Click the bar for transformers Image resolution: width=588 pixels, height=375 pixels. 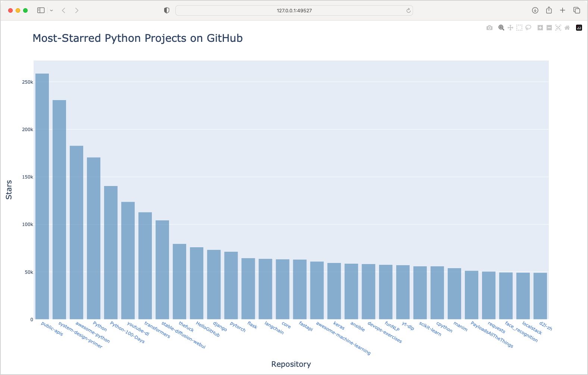coord(145,266)
